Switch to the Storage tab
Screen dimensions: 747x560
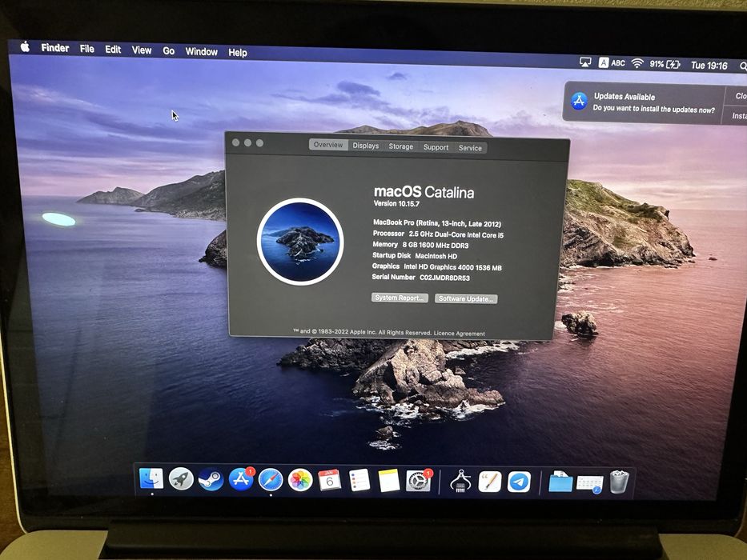coord(400,146)
